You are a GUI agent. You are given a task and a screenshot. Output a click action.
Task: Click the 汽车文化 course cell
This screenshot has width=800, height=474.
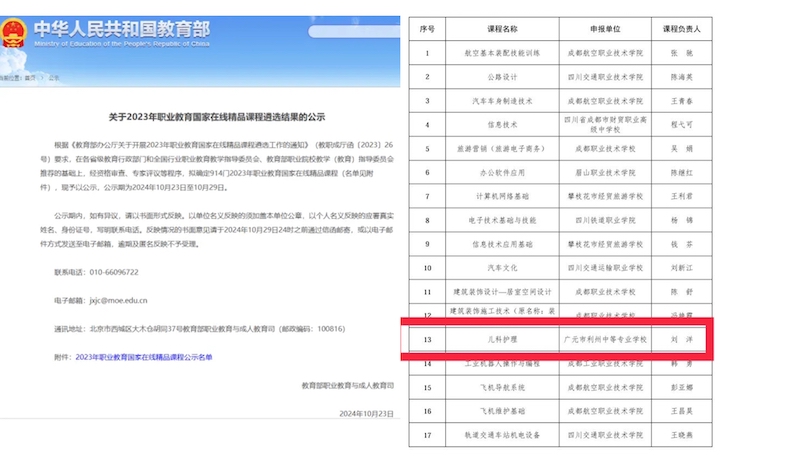pos(502,268)
